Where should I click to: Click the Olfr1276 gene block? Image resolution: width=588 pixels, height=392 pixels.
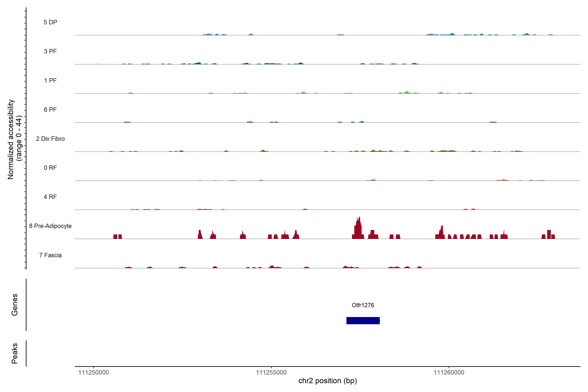pos(363,320)
